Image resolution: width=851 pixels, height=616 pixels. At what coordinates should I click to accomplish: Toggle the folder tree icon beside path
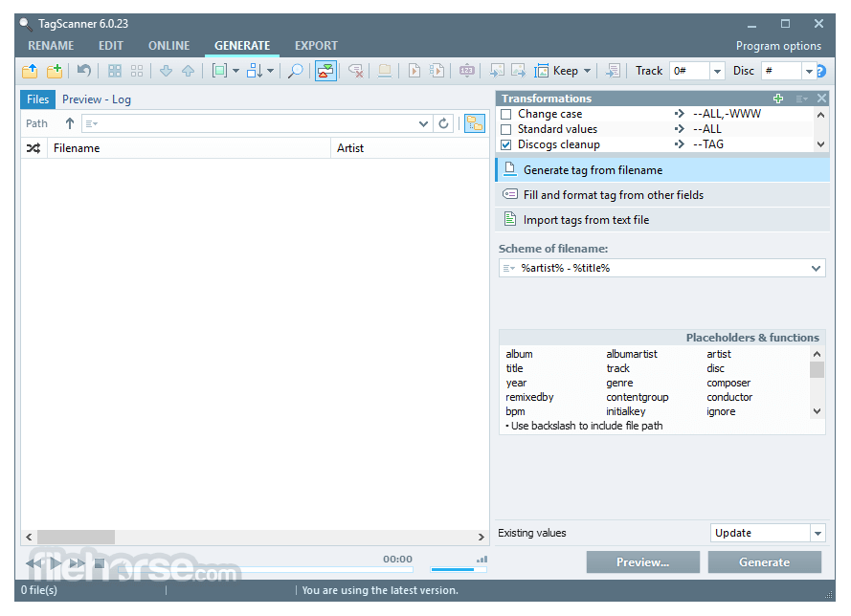tap(475, 123)
